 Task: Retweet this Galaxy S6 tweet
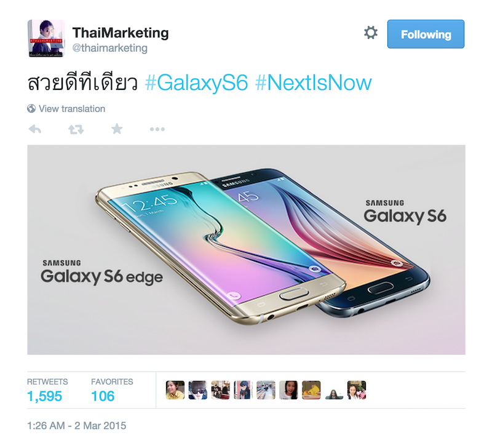(76, 129)
